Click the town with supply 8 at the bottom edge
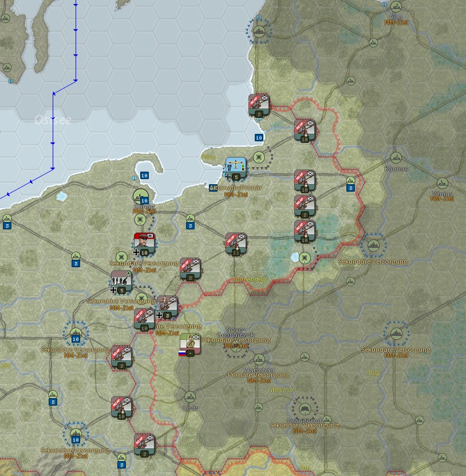The height and width of the screenshot is (476, 466). click(x=121, y=458)
